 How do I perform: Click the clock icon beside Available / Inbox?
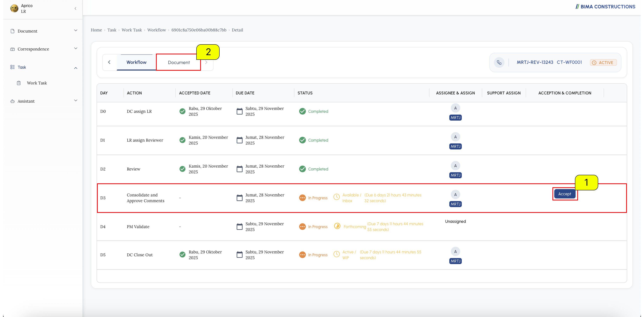point(337,197)
